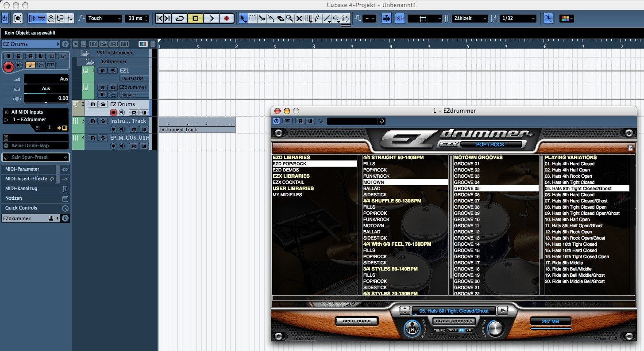Expand the MIDI-Kanalzug tab

point(35,188)
